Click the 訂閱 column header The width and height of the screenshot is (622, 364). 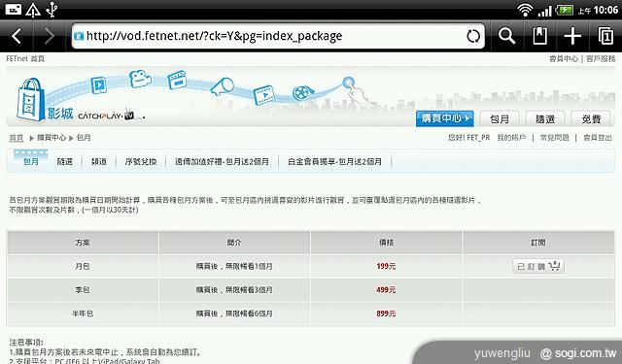538,243
